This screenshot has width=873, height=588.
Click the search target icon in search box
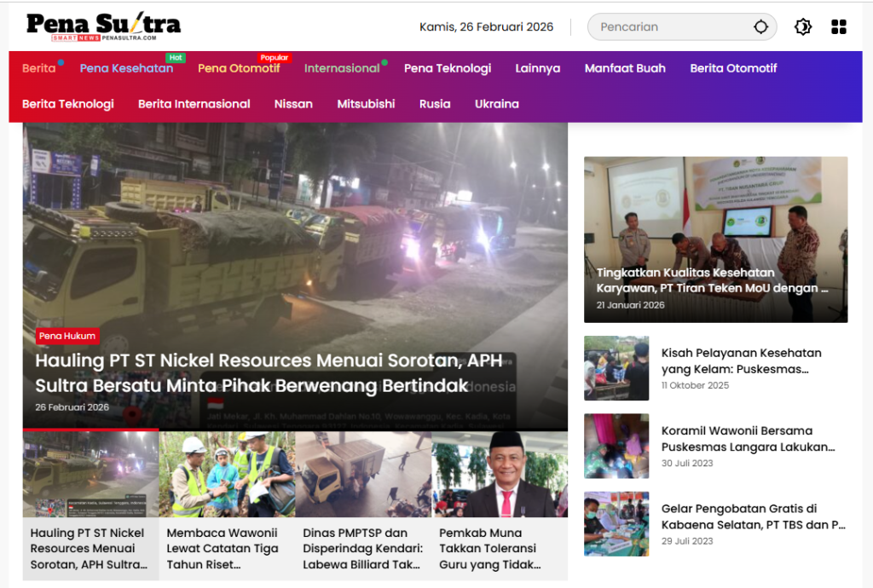[x=760, y=27]
